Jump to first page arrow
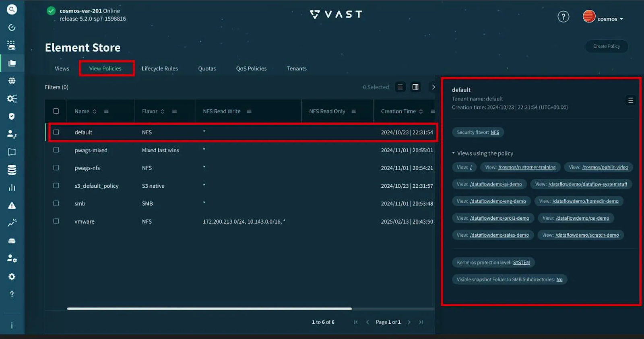644x339 pixels. click(x=355, y=322)
